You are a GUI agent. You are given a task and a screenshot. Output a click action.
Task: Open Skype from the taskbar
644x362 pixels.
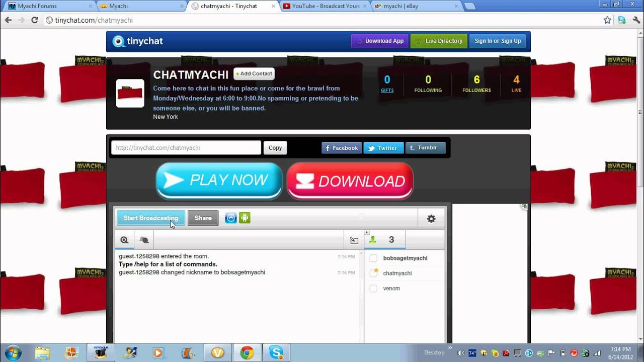coord(276,353)
